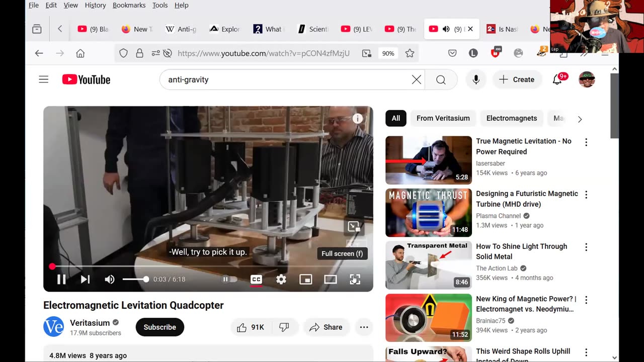This screenshot has height=362, width=644.
Task: Open YouTube notifications bell
Action: 557,79
